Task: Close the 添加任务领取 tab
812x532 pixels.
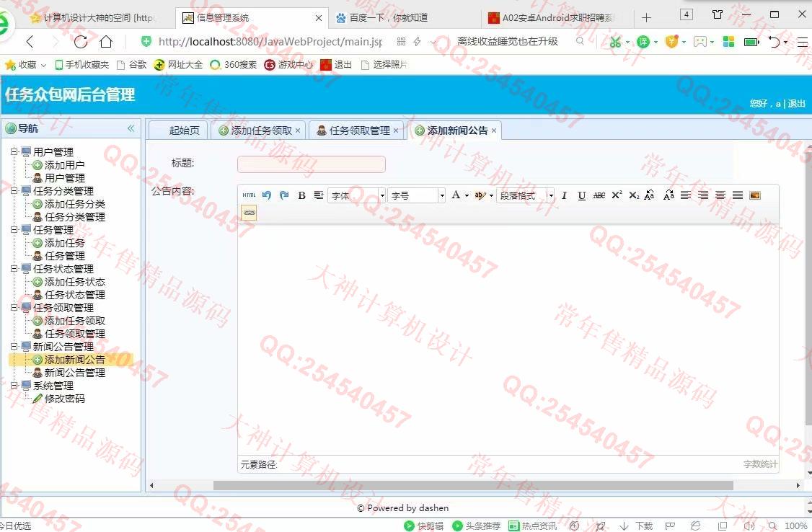Action: click(298, 130)
